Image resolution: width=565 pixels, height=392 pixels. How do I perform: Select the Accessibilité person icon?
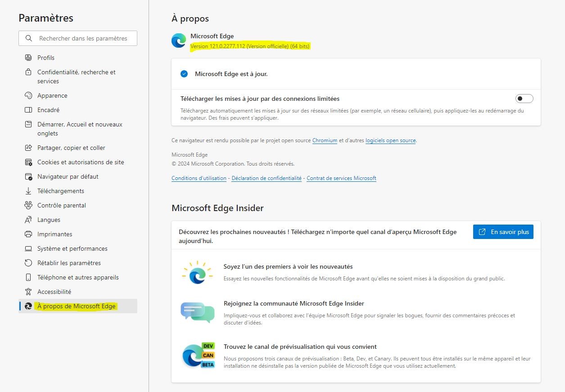(x=28, y=292)
